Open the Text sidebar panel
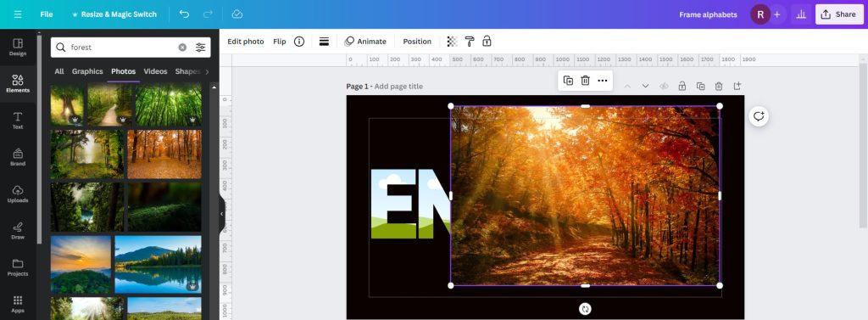The image size is (868, 320). tap(18, 121)
